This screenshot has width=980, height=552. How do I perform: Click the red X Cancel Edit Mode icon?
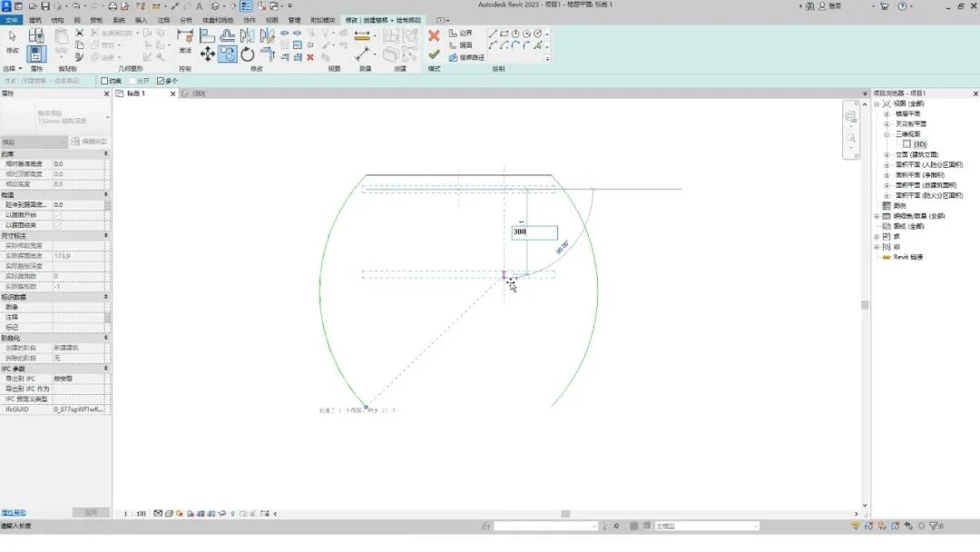[x=434, y=35]
